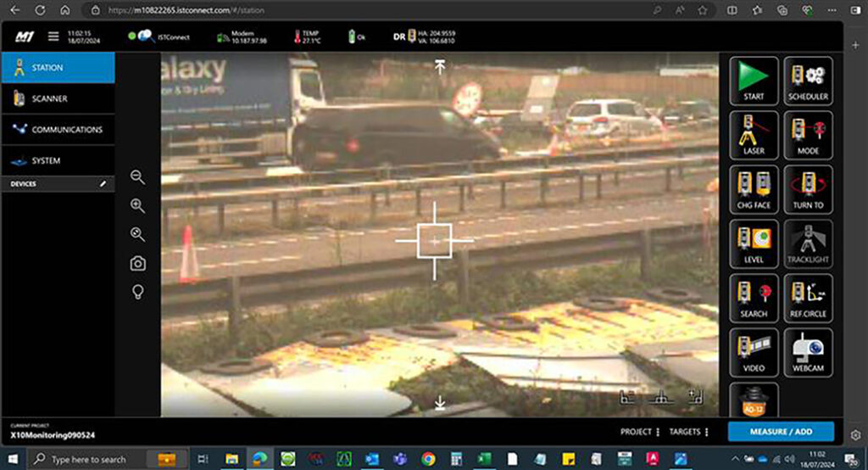Open the SCHEDULER tool
The width and height of the screenshot is (868, 470).
[x=808, y=81]
